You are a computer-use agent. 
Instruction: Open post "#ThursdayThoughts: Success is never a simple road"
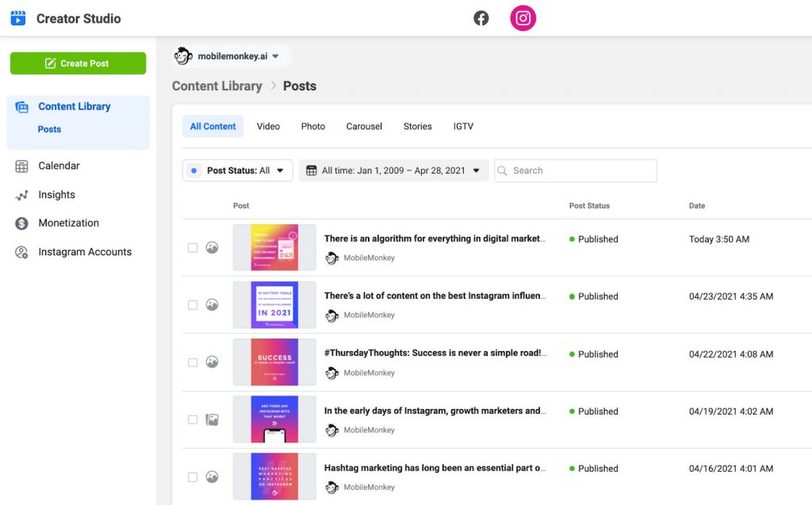click(435, 353)
